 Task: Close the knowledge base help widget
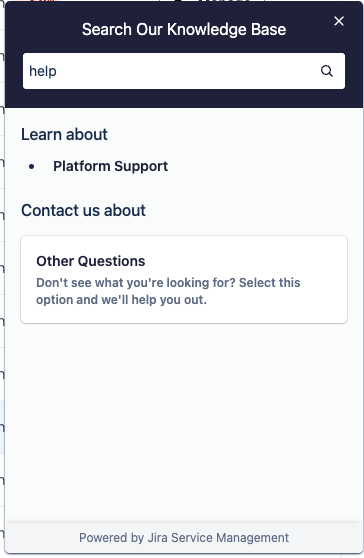pyautogui.click(x=339, y=21)
